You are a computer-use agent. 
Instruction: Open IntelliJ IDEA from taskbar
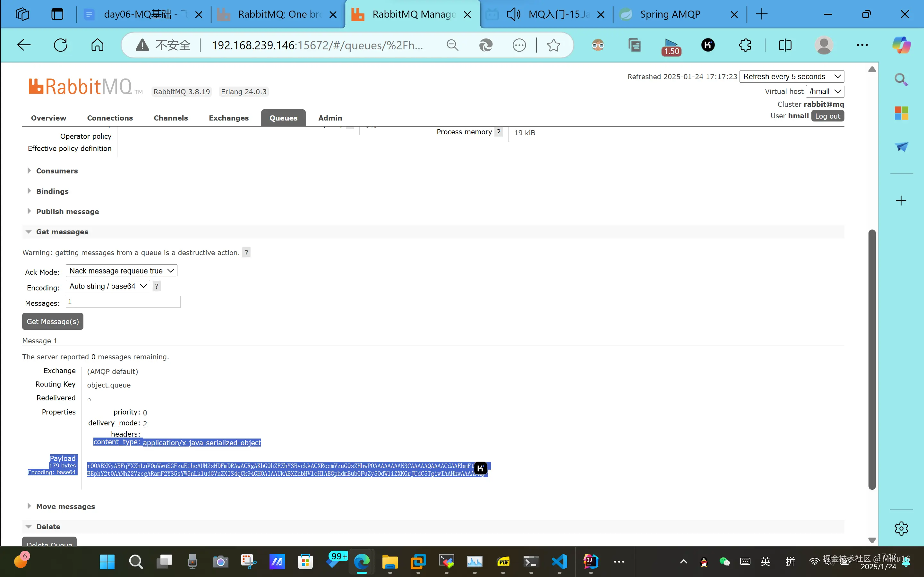click(590, 561)
